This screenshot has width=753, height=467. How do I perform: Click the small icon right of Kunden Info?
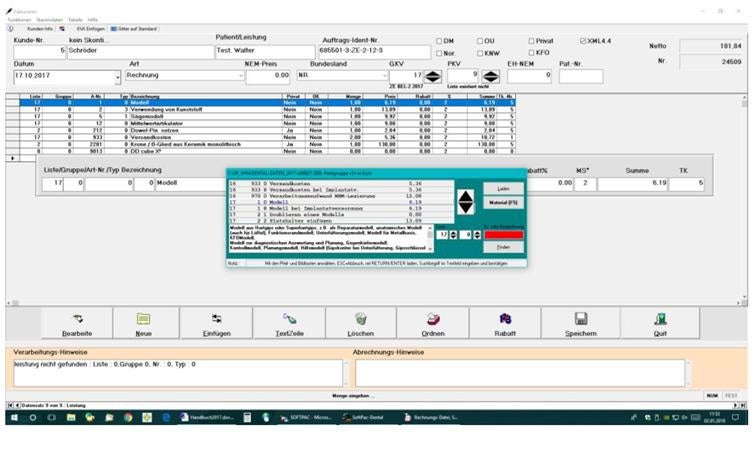point(62,29)
